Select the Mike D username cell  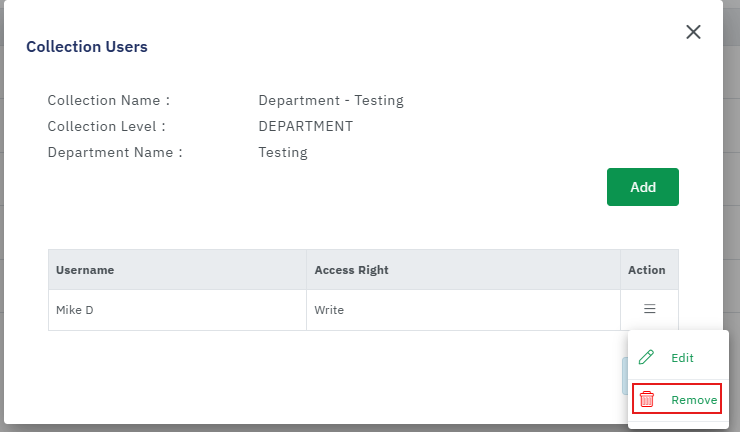click(x=75, y=310)
